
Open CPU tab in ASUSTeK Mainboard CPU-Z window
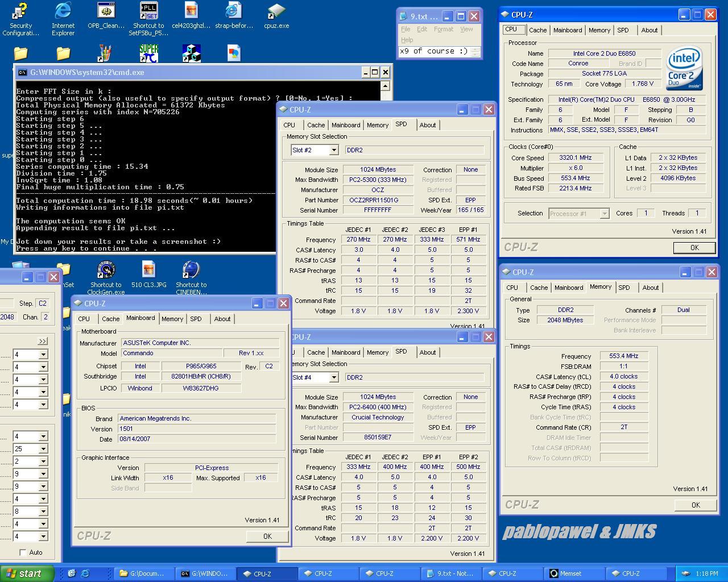pyautogui.click(x=84, y=319)
